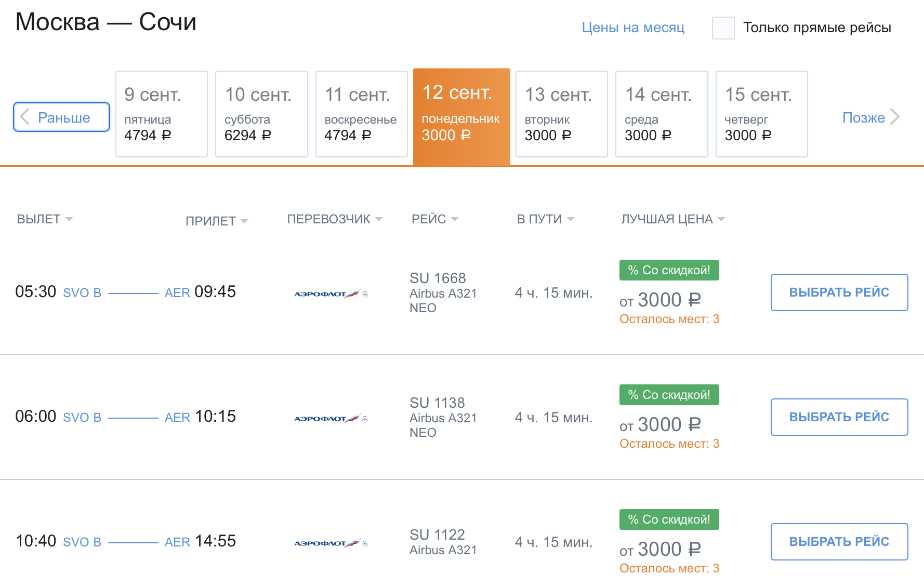Viewport: 924px width, 588px height.
Task: Sort flights by ПРИЛЕТ column
Action: 217,221
